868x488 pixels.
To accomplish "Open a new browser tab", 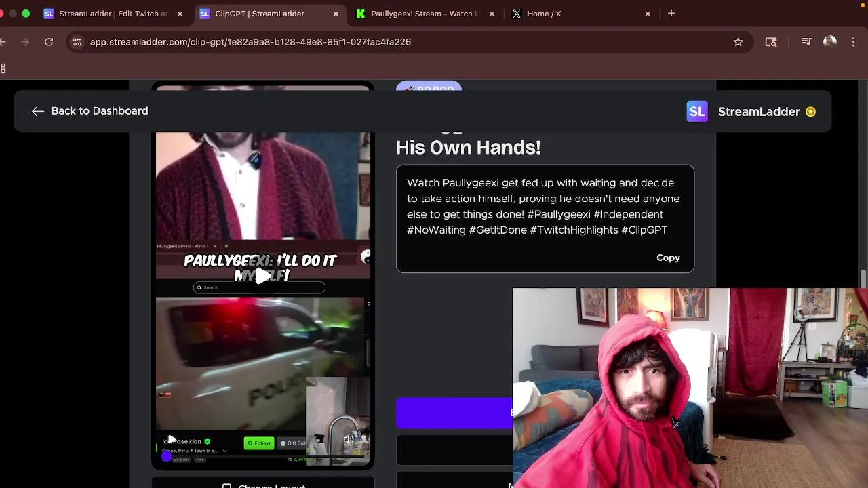I will coord(671,14).
